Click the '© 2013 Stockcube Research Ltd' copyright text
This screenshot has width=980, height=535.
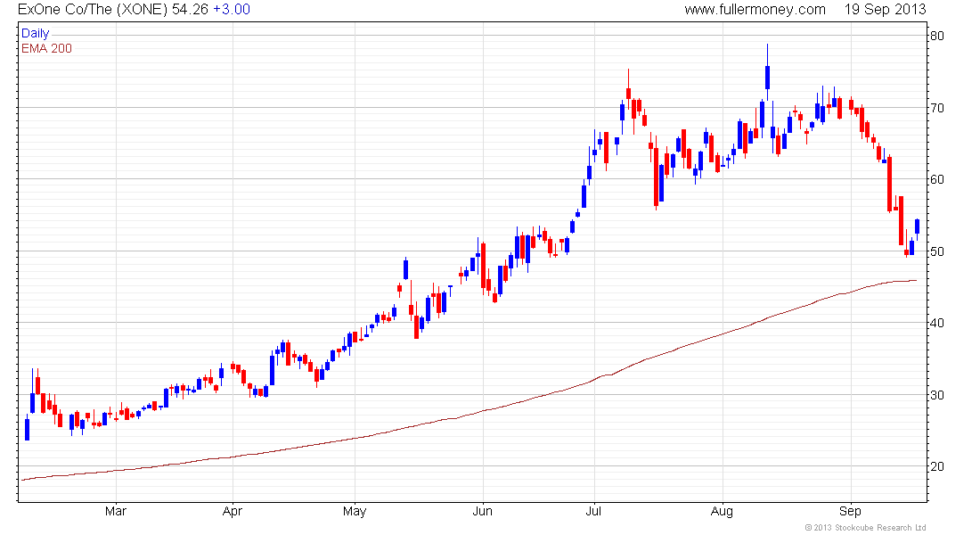pyautogui.click(x=865, y=528)
